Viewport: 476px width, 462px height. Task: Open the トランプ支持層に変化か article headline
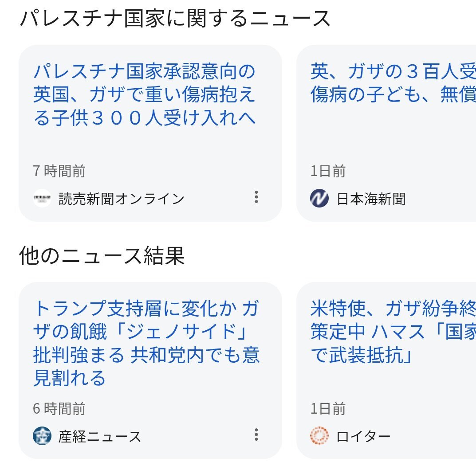[x=147, y=343]
